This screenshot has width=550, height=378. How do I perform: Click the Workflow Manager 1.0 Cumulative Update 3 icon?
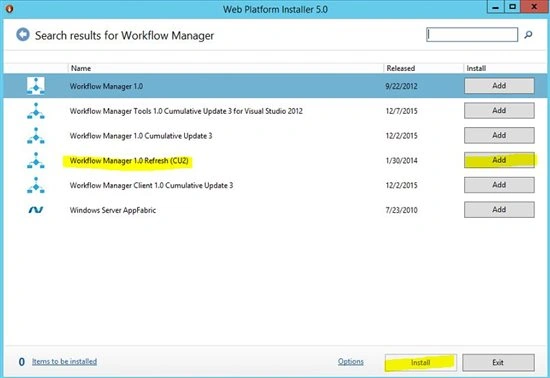point(36,136)
